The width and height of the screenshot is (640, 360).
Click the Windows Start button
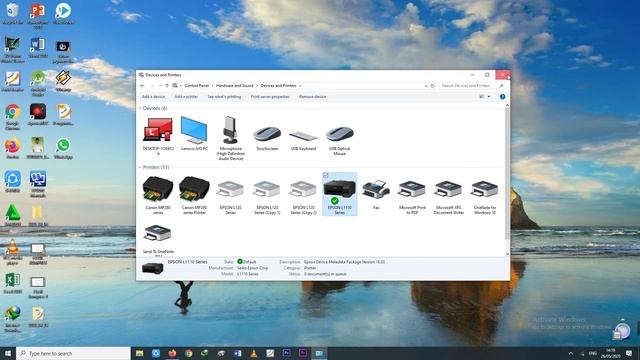(8, 353)
